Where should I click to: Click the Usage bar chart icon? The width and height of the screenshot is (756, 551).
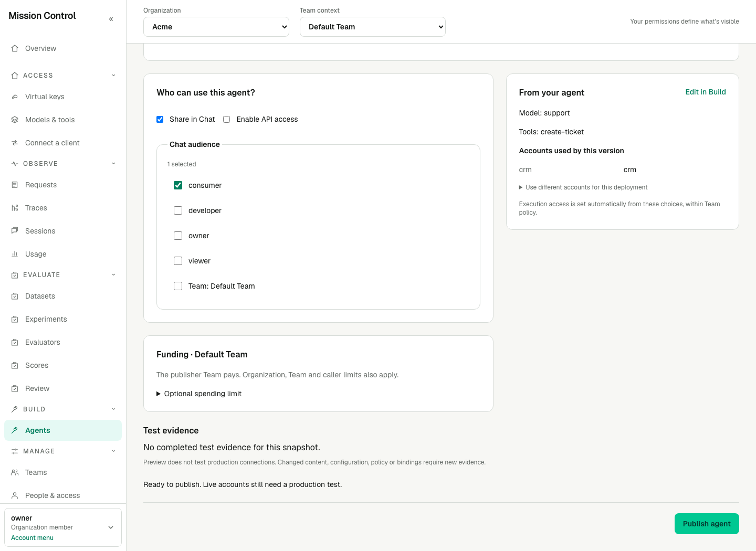[15, 254]
